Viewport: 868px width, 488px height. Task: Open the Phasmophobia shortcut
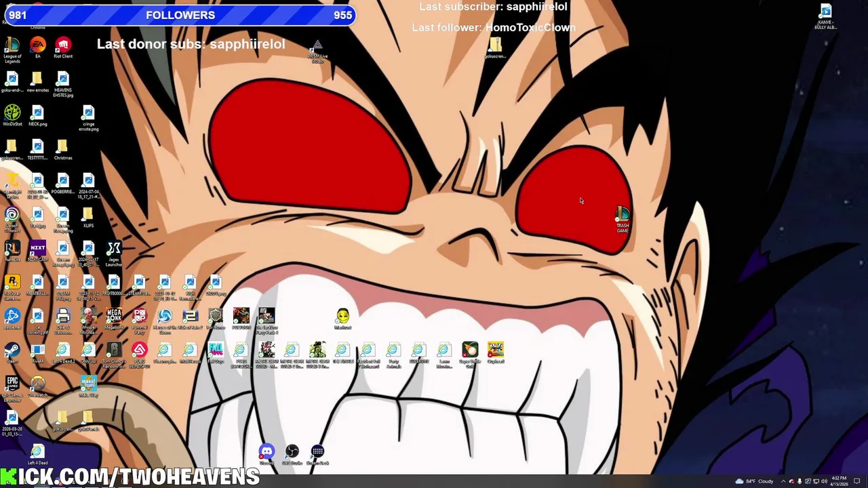click(x=165, y=352)
